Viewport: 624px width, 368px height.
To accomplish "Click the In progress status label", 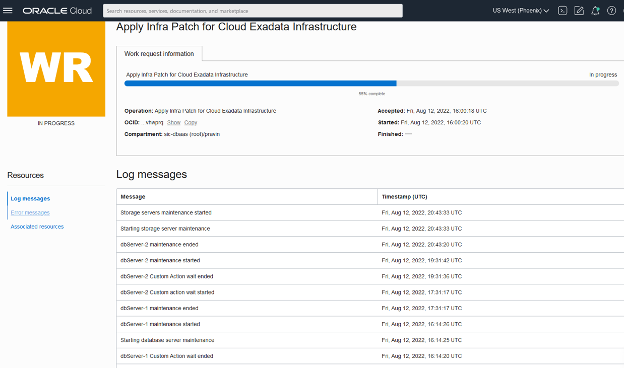I will click(603, 75).
